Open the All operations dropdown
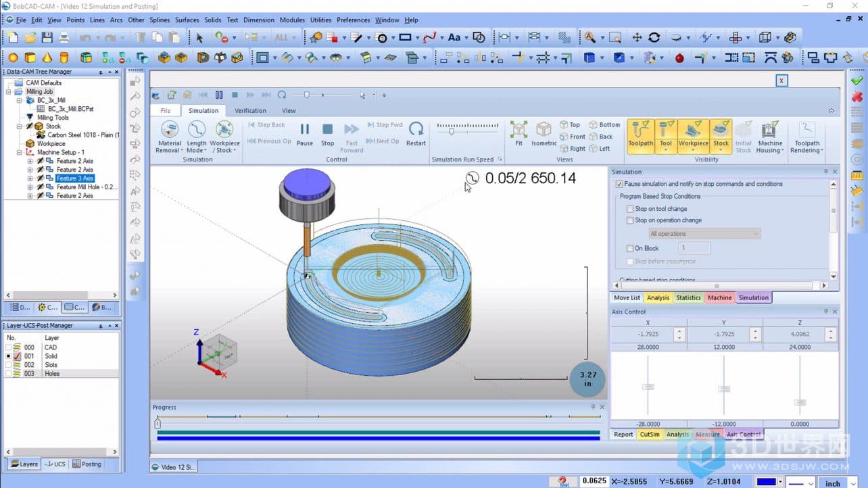Viewport: 868px width, 488px height. point(704,234)
